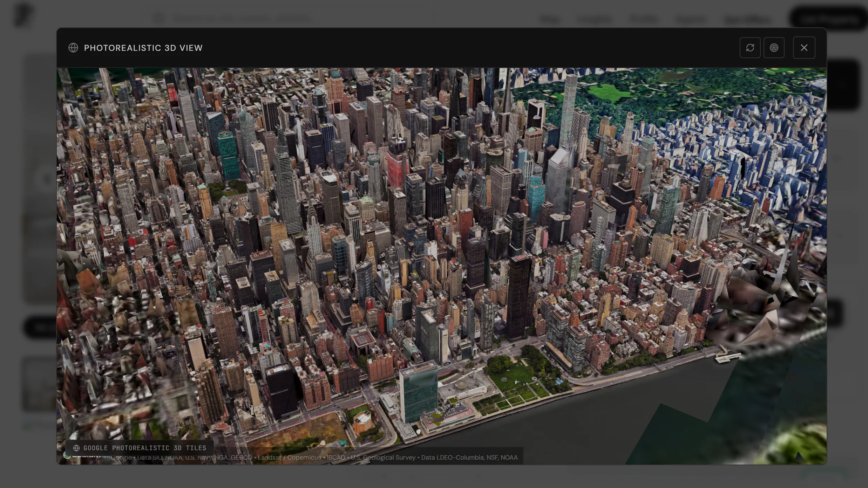Viewport: 868px width, 488px height.
Task: Close the Photorealistic 3D View dialog
Action: [x=804, y=48]
